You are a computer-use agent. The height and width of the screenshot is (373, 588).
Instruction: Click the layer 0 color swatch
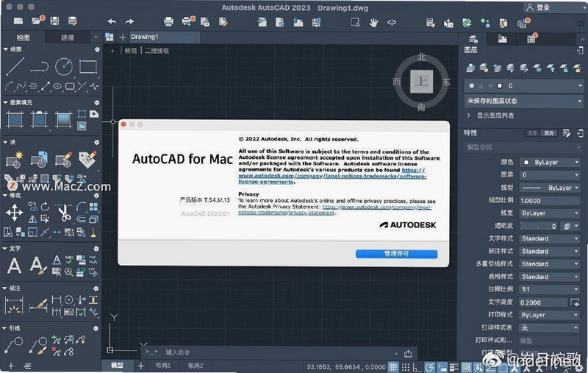pyautogui.click(x=499, y=86)
